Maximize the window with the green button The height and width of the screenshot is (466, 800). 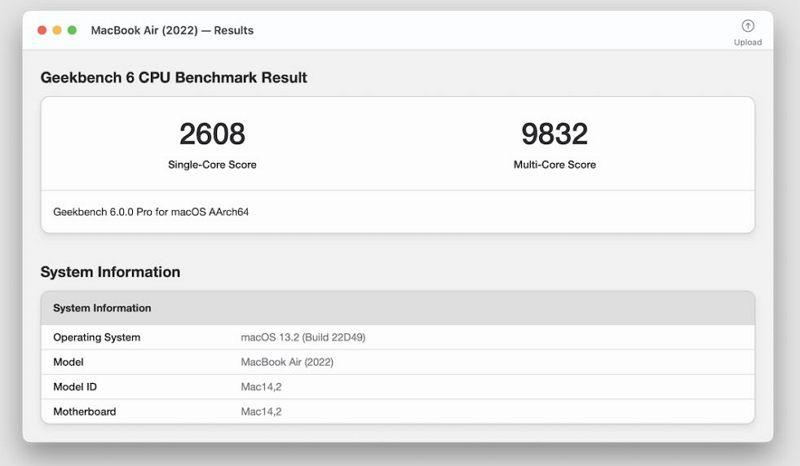point(72,30)
